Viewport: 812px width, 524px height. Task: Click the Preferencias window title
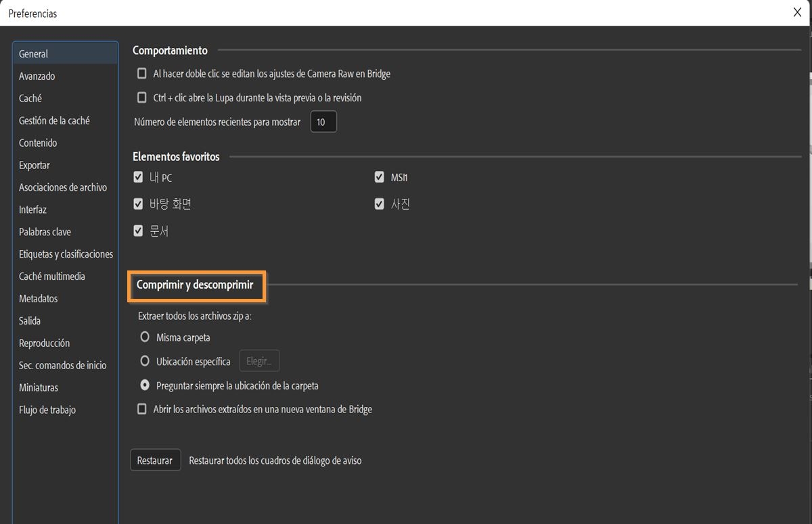click(x=32, y=14)
